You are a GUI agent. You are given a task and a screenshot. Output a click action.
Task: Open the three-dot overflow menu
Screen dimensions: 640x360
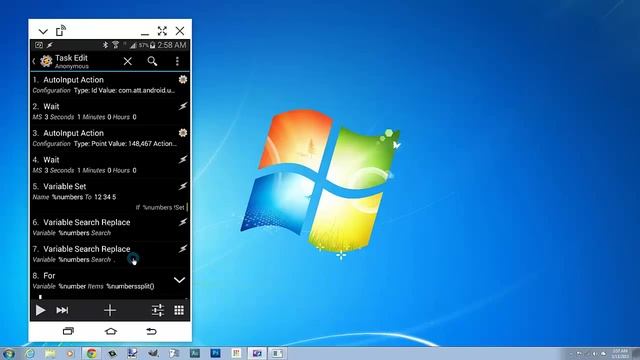tap(177, 61)
